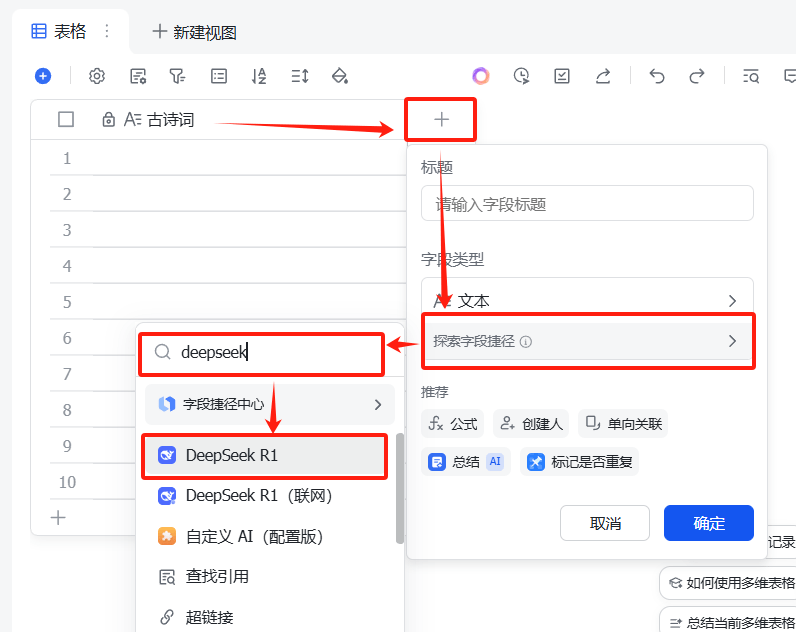Image resolution: width=796 pixels, height=632 pixels.
Task: Click the magnifier icon in search box
Action: 162,352
